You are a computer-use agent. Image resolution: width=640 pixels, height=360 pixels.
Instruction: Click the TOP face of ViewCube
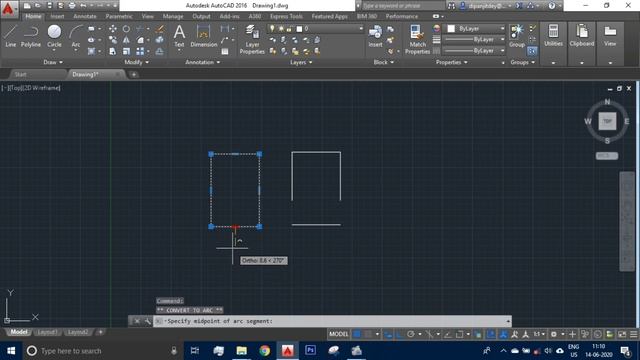tap(607, 121)
